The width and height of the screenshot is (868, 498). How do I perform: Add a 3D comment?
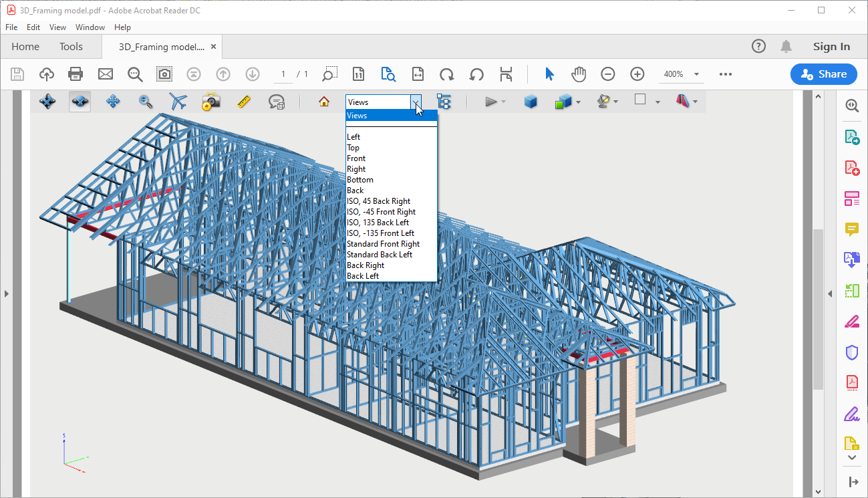click(277, 102)
